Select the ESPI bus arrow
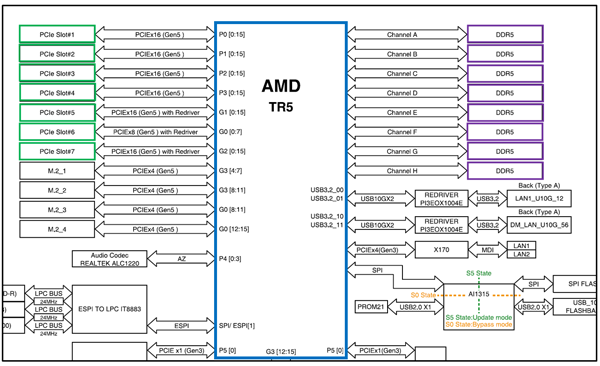The image size is (600, 366). coord(181,326)
